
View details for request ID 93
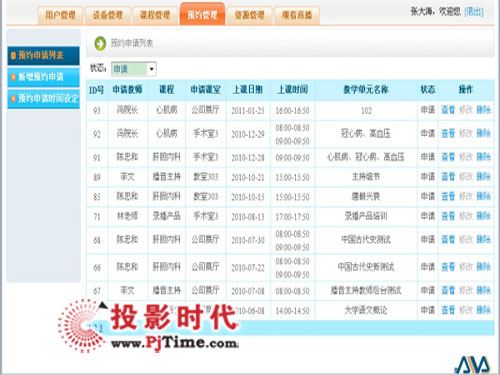(448, 110)
